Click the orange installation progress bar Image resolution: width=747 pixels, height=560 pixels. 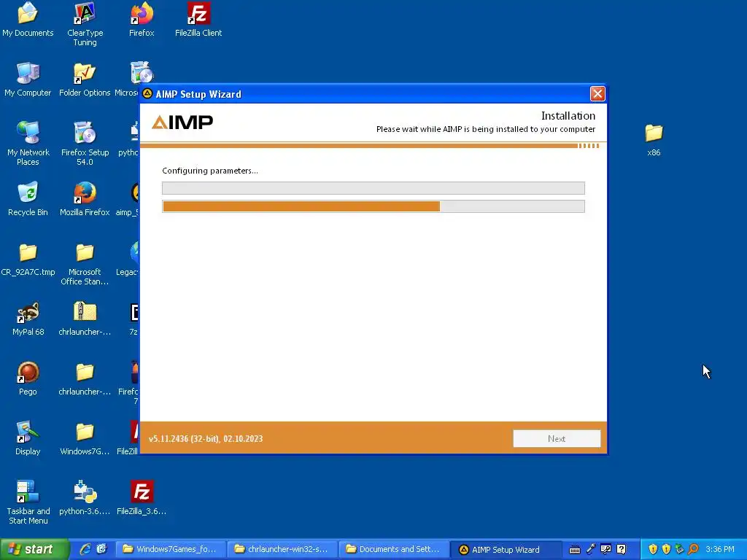[x=373, y=206]
